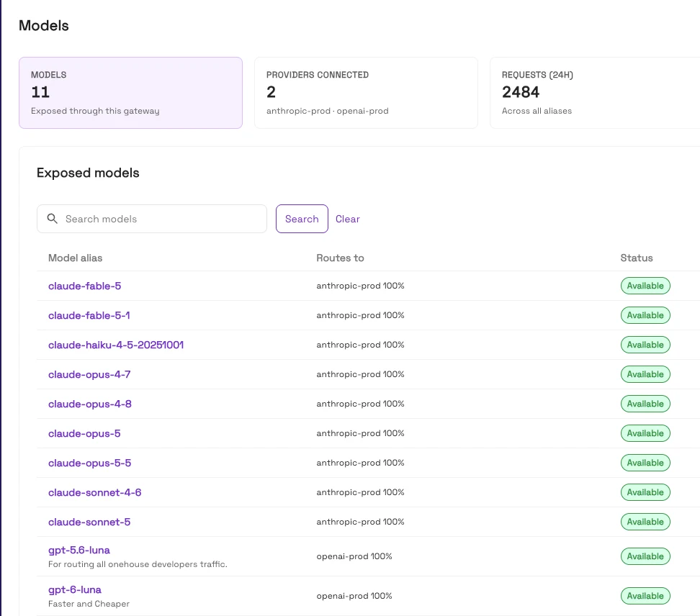Click the Model alias column header

[75, 258]
